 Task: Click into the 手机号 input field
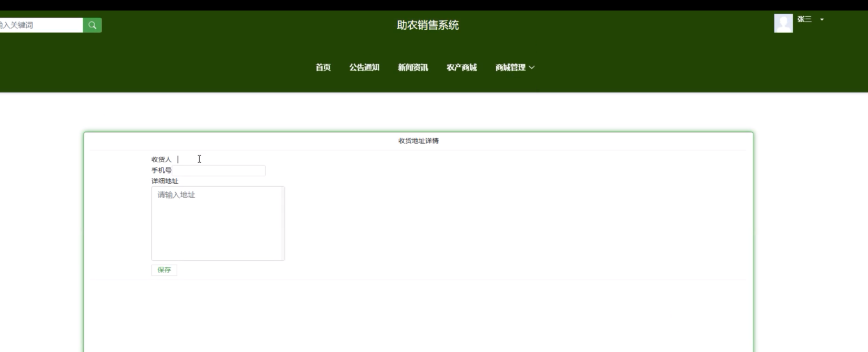(x=219, y=171)
